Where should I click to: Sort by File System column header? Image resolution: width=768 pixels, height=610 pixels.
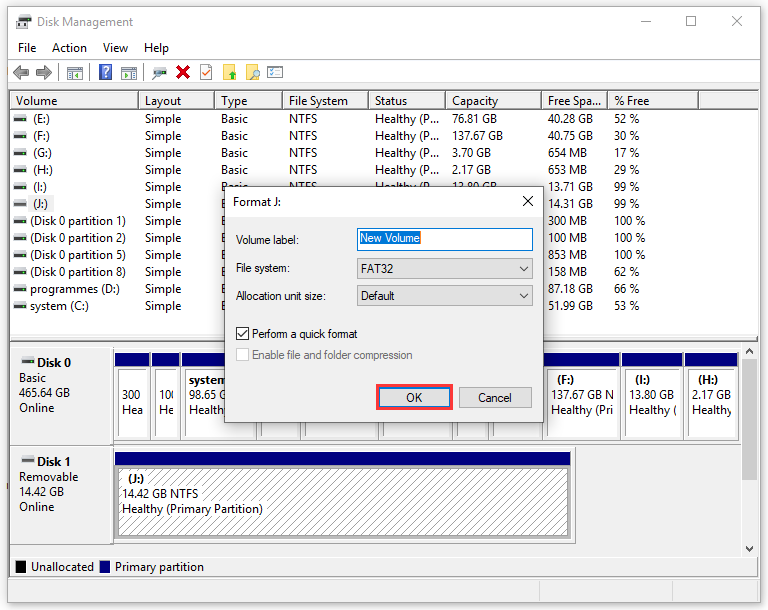point(325,100)
